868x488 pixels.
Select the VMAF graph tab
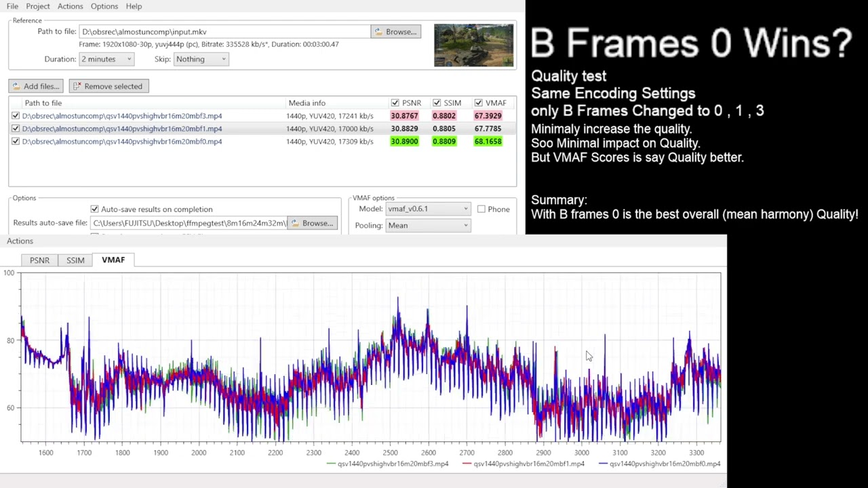(x=113, y=260)
